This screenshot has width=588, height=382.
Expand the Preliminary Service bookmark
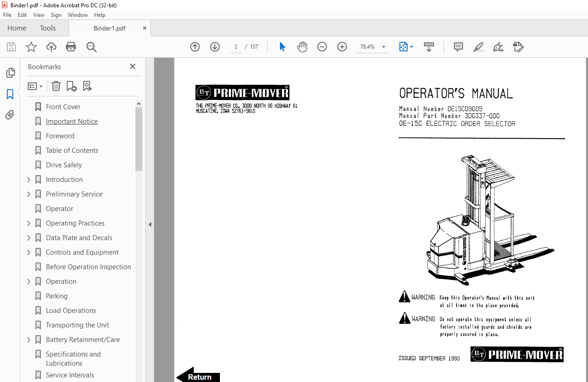(x=29, y=194)
